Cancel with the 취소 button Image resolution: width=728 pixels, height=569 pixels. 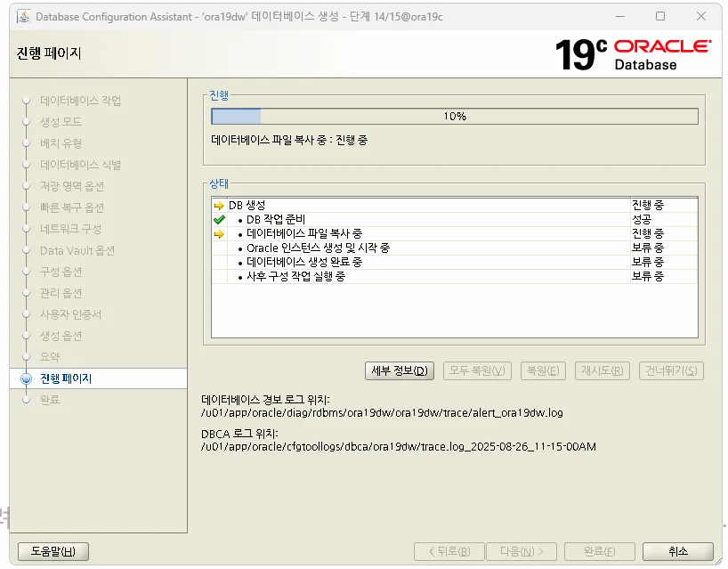678,551
